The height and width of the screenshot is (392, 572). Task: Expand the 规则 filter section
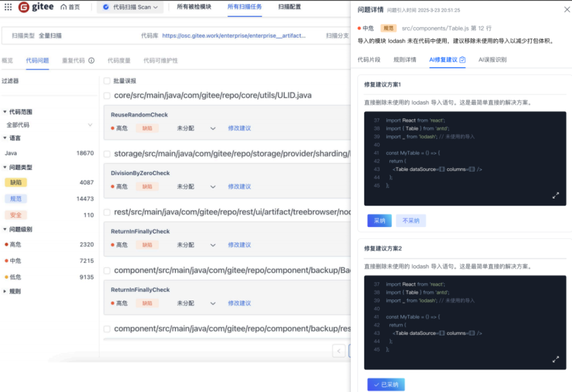coord(5,291)
